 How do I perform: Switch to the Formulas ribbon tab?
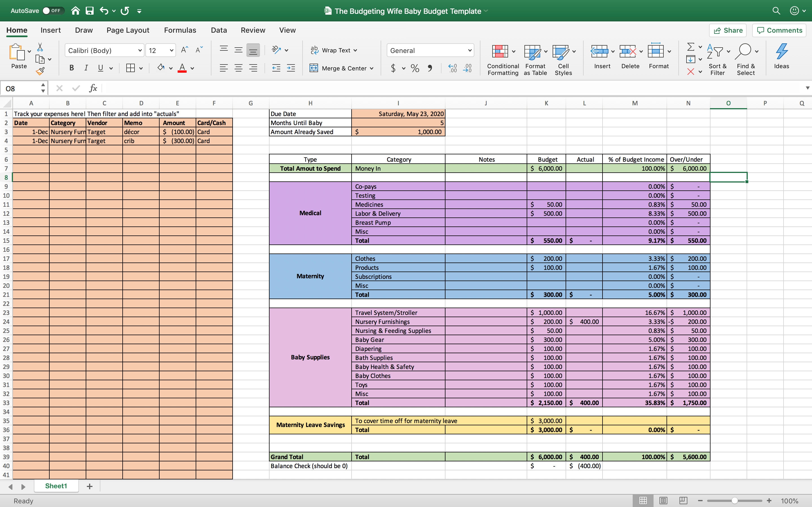[180, 30]
